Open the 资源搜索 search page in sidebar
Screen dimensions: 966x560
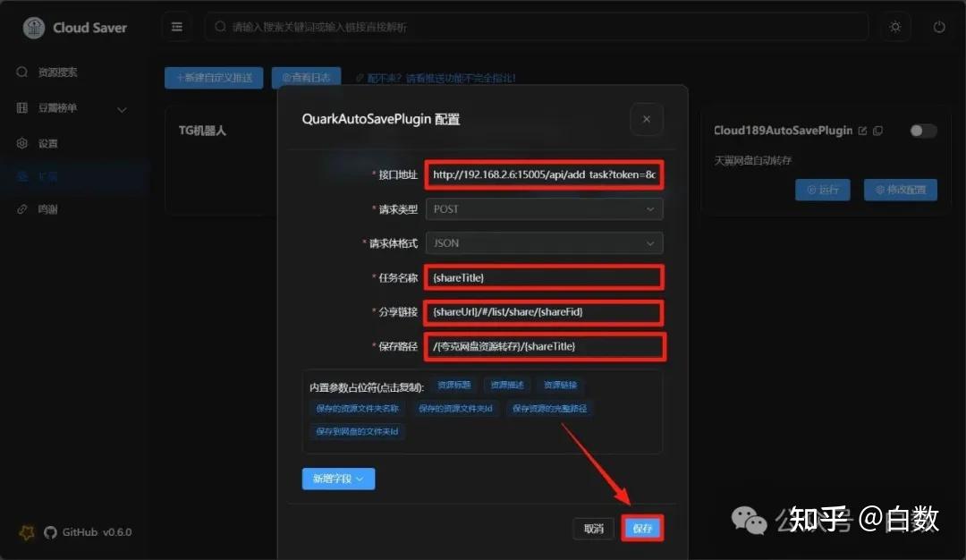point(48,72)
